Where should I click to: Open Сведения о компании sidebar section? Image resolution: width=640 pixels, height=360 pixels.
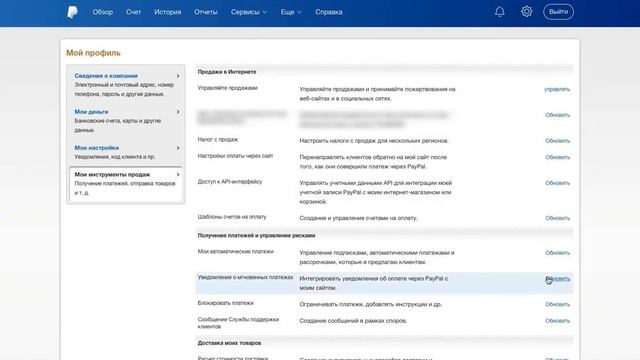[106, 76]
